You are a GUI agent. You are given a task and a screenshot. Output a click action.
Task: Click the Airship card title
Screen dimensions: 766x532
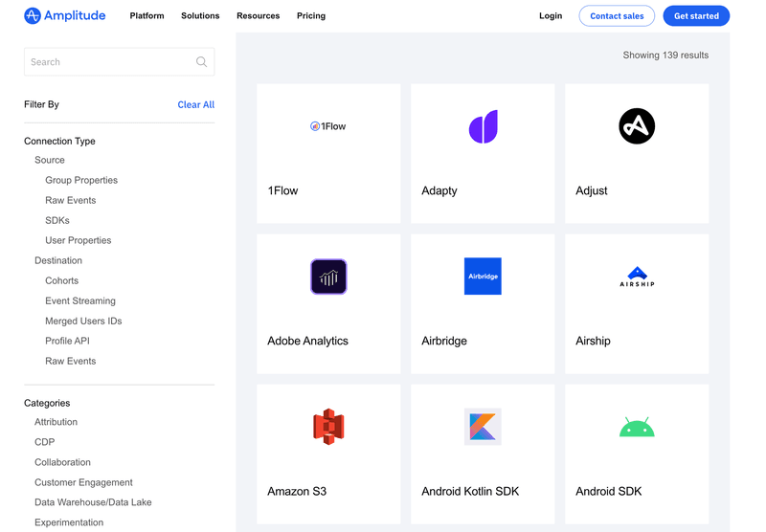593,341
